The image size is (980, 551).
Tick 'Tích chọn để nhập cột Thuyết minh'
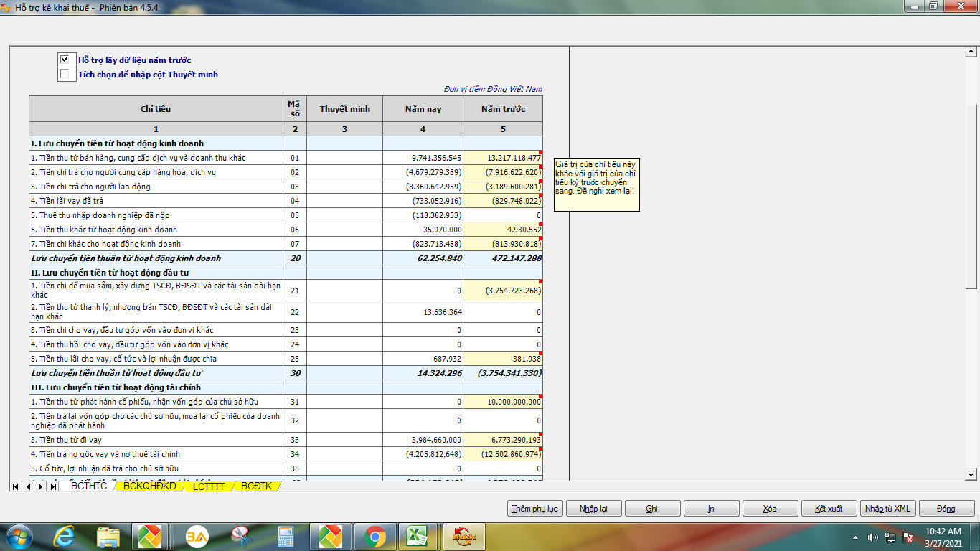coord(65,74)
